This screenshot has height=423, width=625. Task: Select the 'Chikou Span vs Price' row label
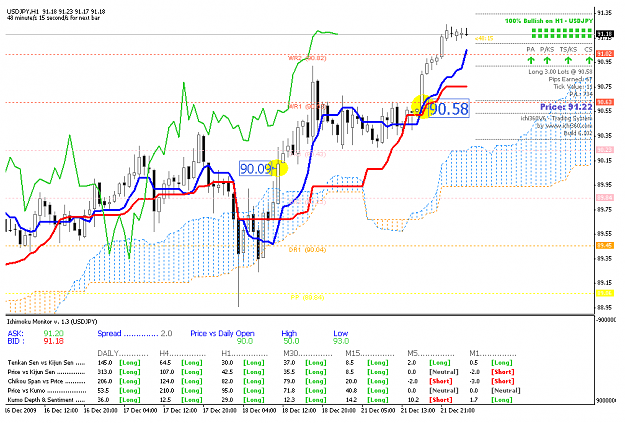(x=46, y=381)
